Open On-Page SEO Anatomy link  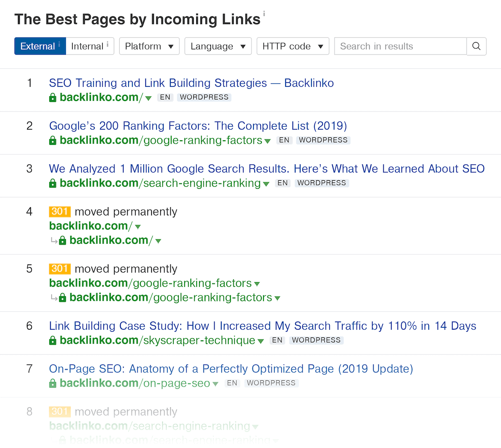pyautogui.click(x=231, y=369)
